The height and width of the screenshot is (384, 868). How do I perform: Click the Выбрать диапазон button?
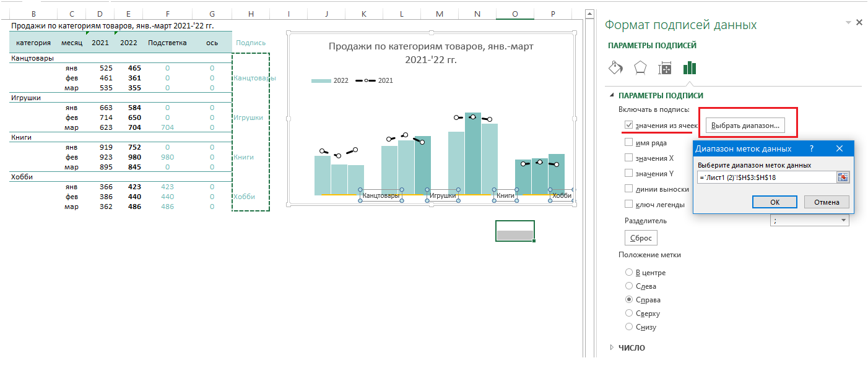[745, 126]
